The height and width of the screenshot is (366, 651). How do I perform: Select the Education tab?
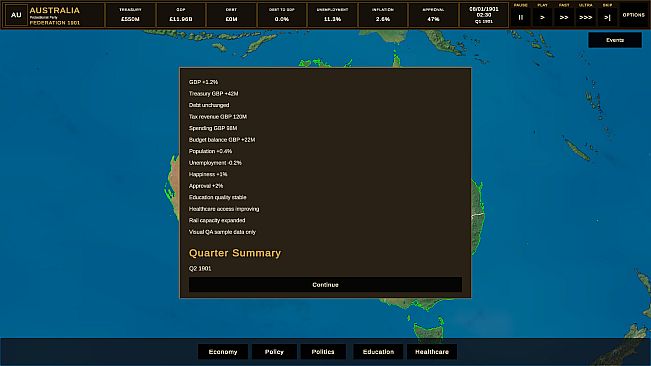tap(378, 352)
